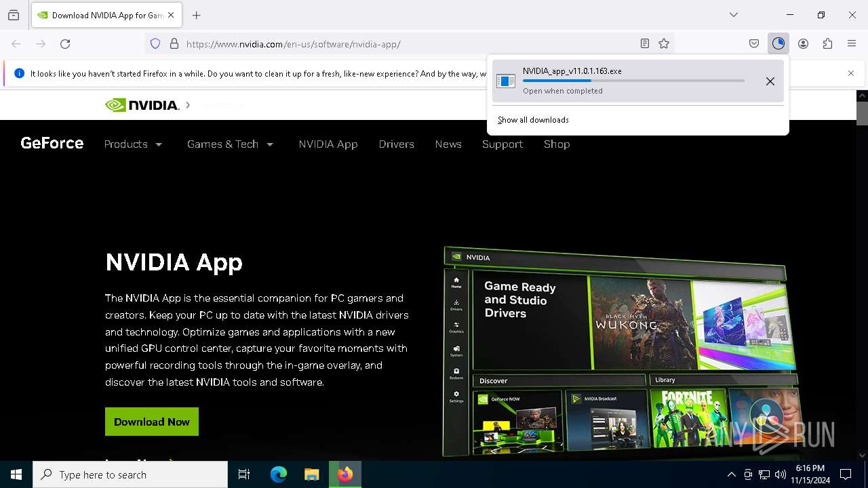Click the download file type icon
This screenshot has width=868, height=488.
click(x=506, y=81)
